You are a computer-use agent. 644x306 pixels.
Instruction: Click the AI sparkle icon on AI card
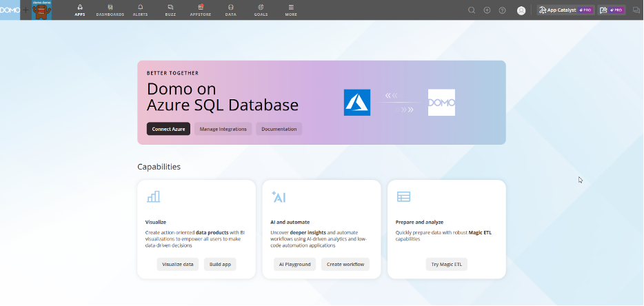point(279,197)
